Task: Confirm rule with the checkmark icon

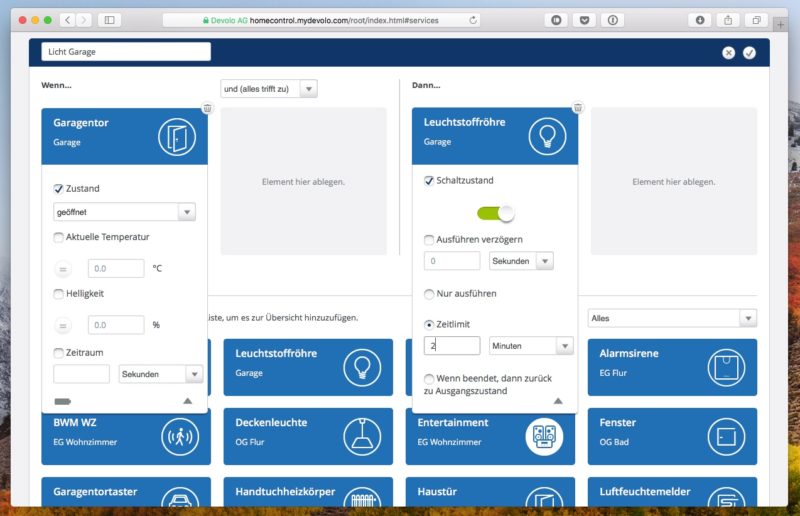Action: click(749, 52)
